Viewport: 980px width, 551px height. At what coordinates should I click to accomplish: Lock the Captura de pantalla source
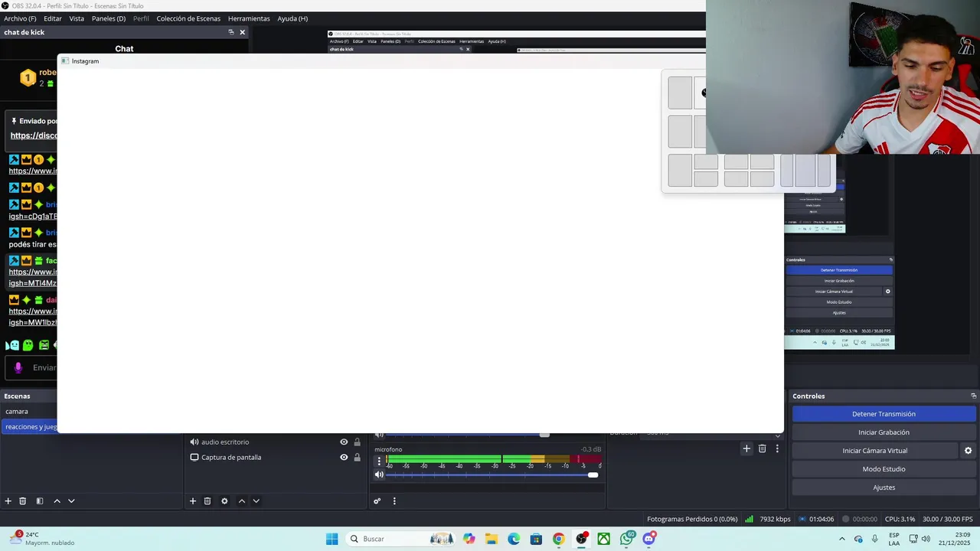[x=357, y=457]
